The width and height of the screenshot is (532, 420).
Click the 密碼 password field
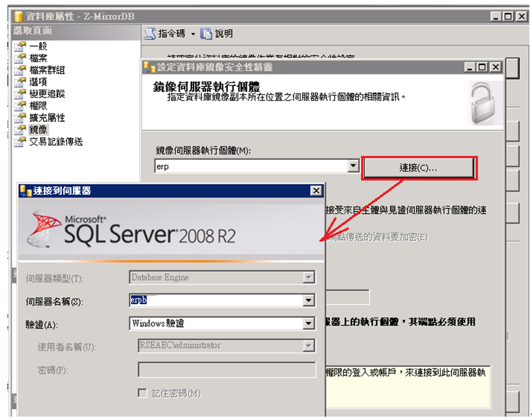click(226, 369)
